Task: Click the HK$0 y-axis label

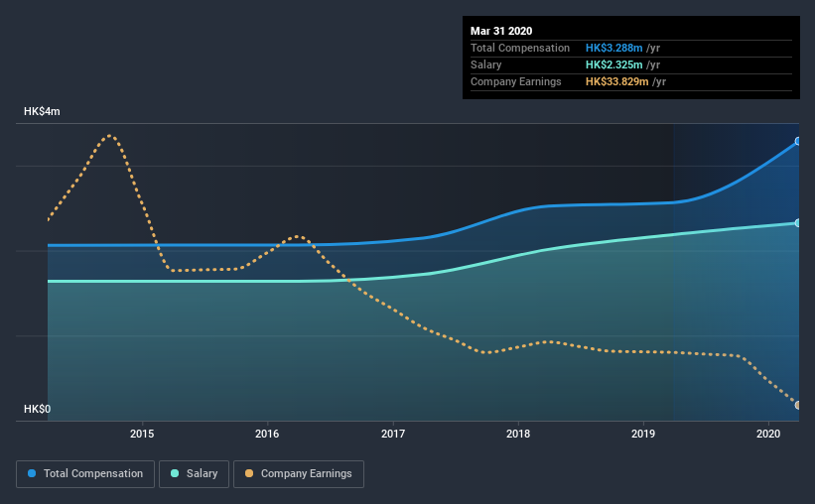Action: pos(38,410)
